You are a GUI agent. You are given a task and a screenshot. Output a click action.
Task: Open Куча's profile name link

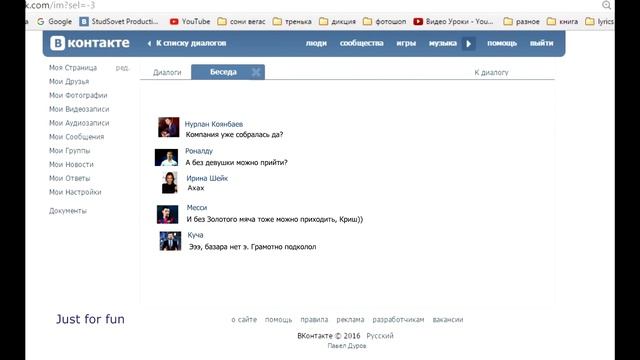(x=195, y=235)
